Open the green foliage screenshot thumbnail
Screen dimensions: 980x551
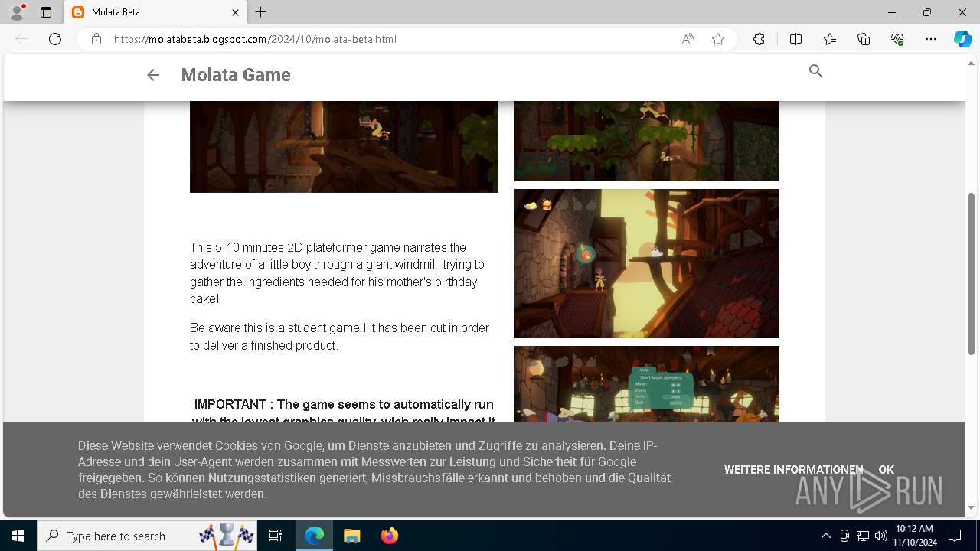click(646, 141)
